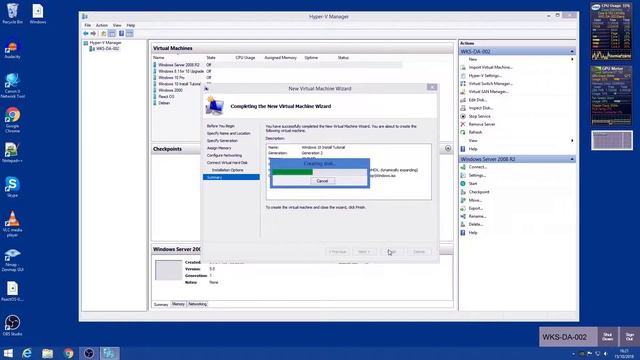
Task: Expand the New submenu in Actions
Action: 572,60
